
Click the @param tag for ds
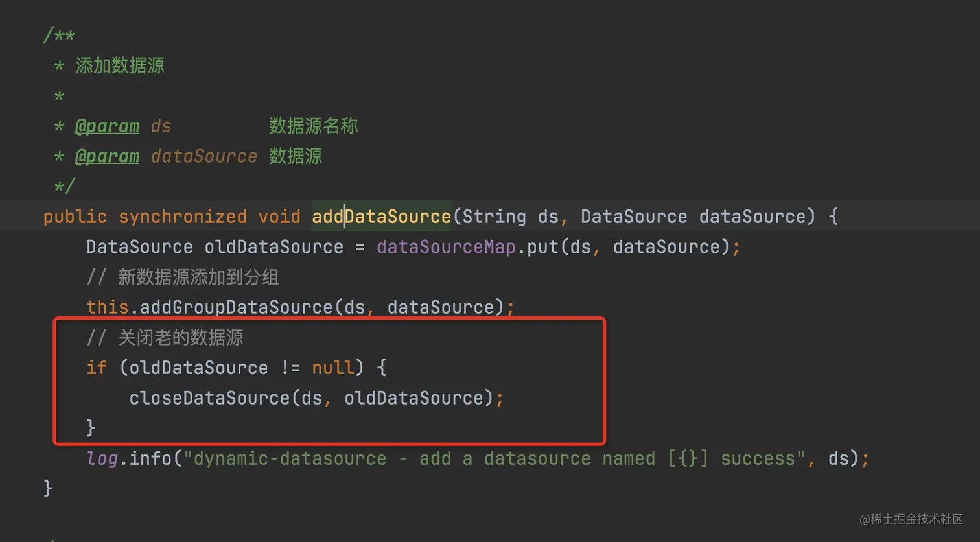[x=107, y=126]
